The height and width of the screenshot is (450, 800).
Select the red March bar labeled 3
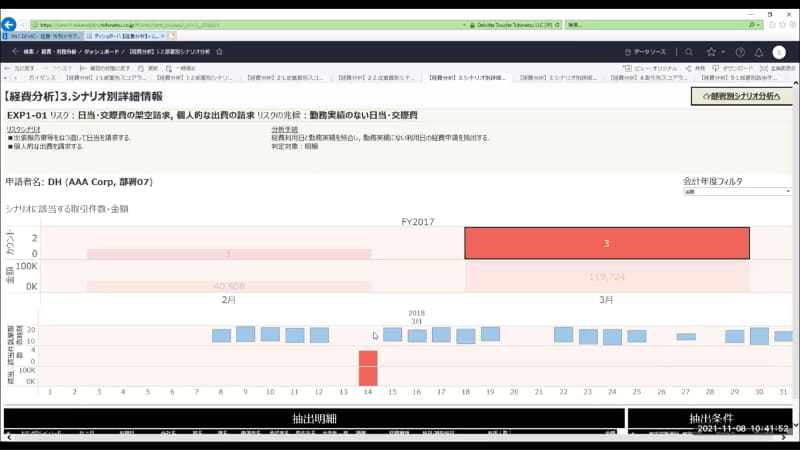(607, 243)
